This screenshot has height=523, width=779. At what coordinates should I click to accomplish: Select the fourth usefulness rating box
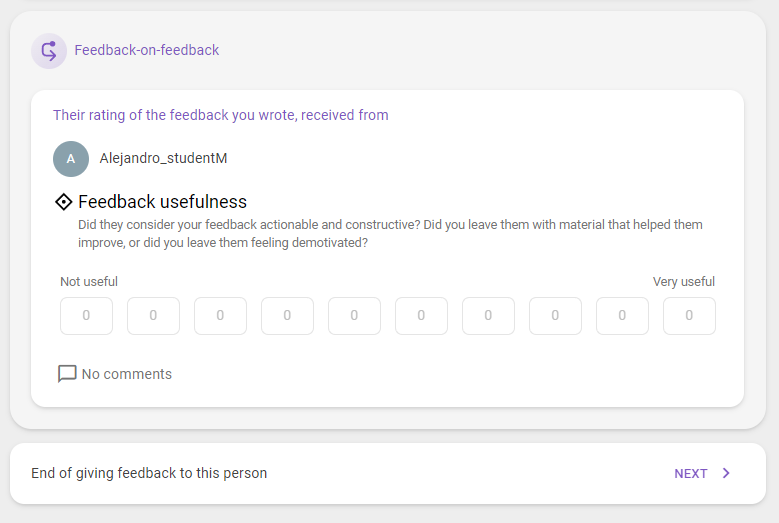(288, 316)
